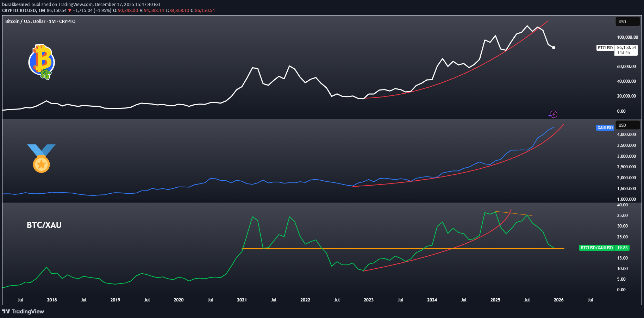644x318 pixels.
Task: Open the USD currency selector in top pane
Action: (x=627, y=22)
